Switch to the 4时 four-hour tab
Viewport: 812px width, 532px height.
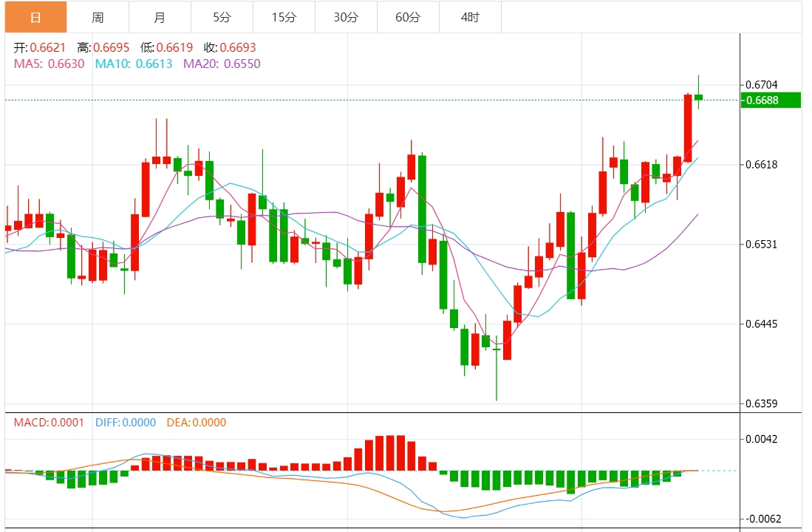point(470,17)
